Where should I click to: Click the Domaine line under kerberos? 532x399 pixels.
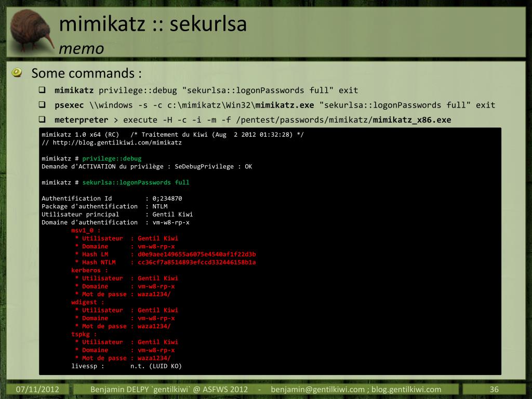tap(125, 286)
